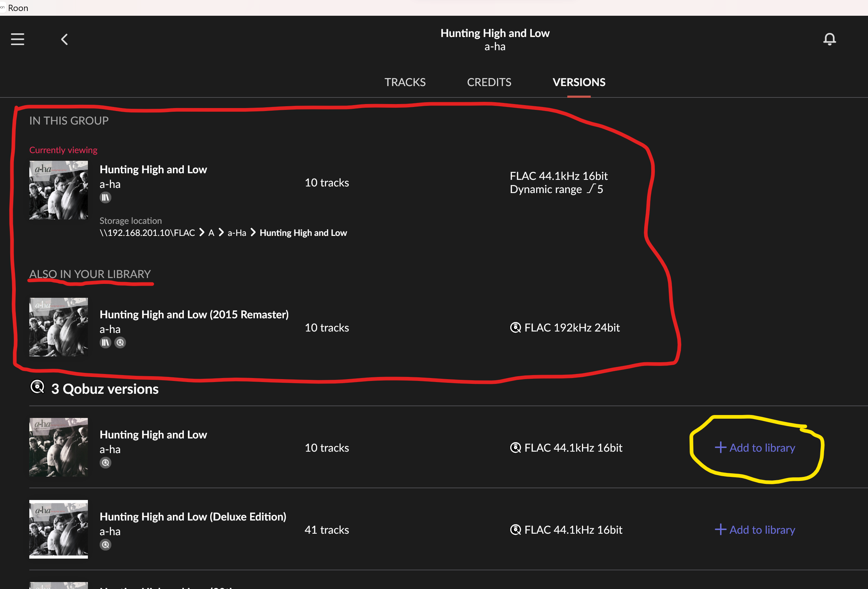Click Qobuz badge under 2015 Remaster album
The height and width of the screenshot is (589, 868).
tap(120, 342)
